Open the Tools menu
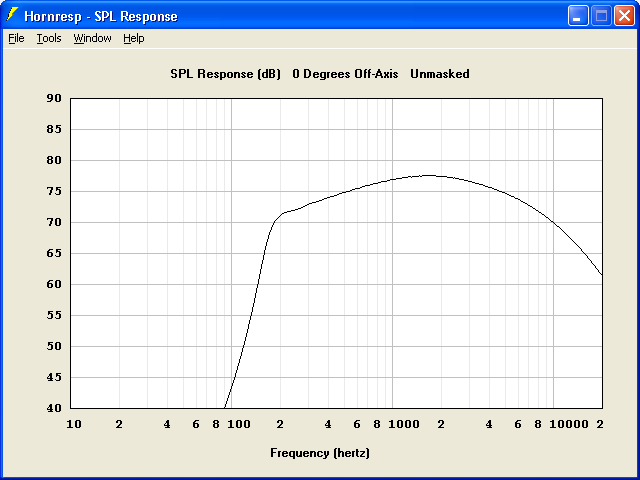 [x=49, y=38]
